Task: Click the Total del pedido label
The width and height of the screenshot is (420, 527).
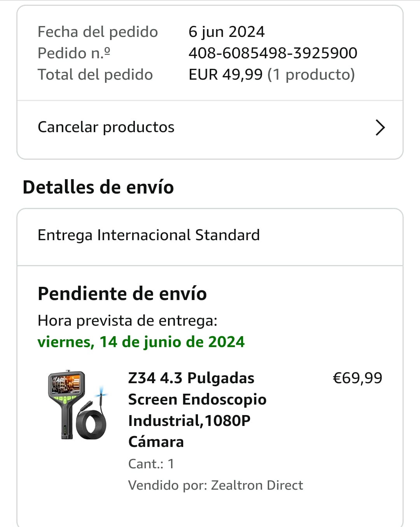Action: (x=95, y=75)
